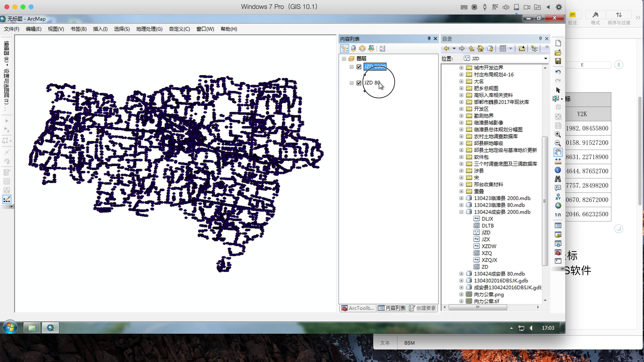Click the Measure ruler tool
Screen dimensions: 644x362
click(x=558, y=161)
